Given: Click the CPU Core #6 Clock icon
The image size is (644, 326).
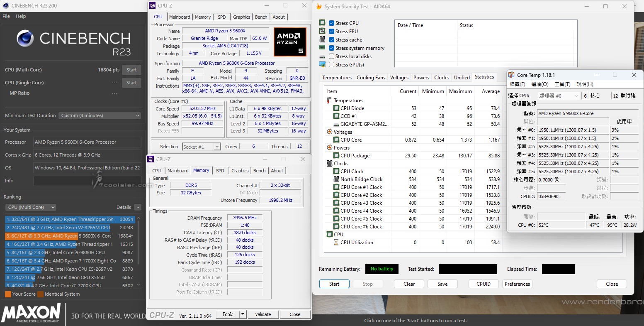Looking at the screenshot, I should pyautogui.click(x=336, y=227).
